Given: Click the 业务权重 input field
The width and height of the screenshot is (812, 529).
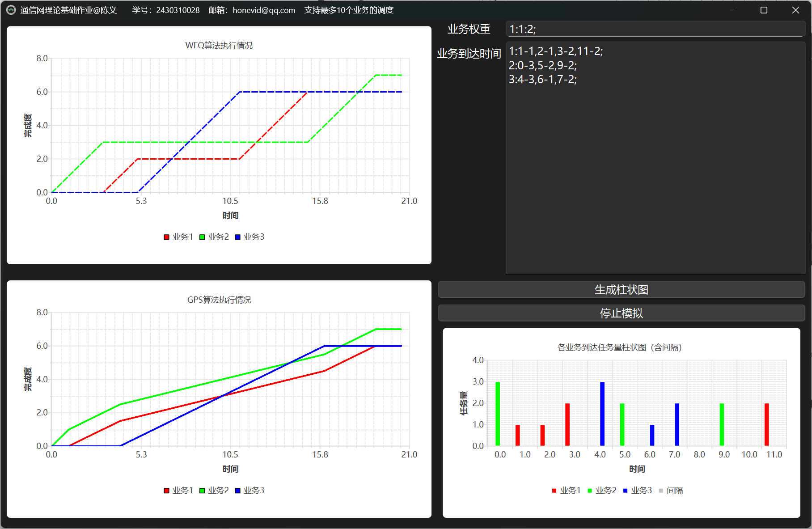Looking at the screenshot, I should click(x=655, y=30).
